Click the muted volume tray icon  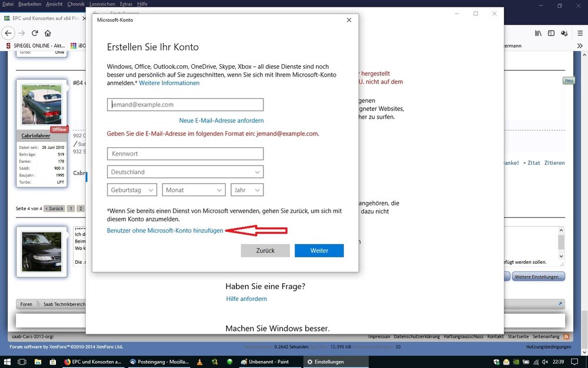tap(545, 362)
